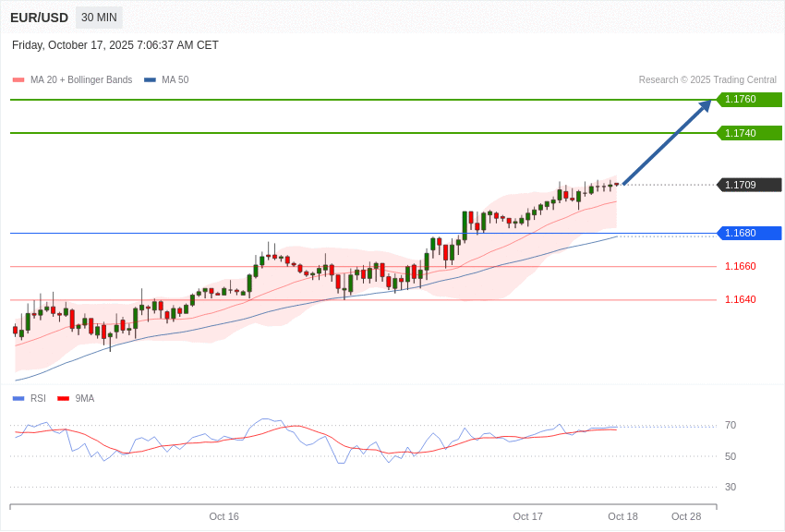Select the 30 MIN timeframe badge
The height and width of the screenshot is (532, 785).
[x=99, y=18]
